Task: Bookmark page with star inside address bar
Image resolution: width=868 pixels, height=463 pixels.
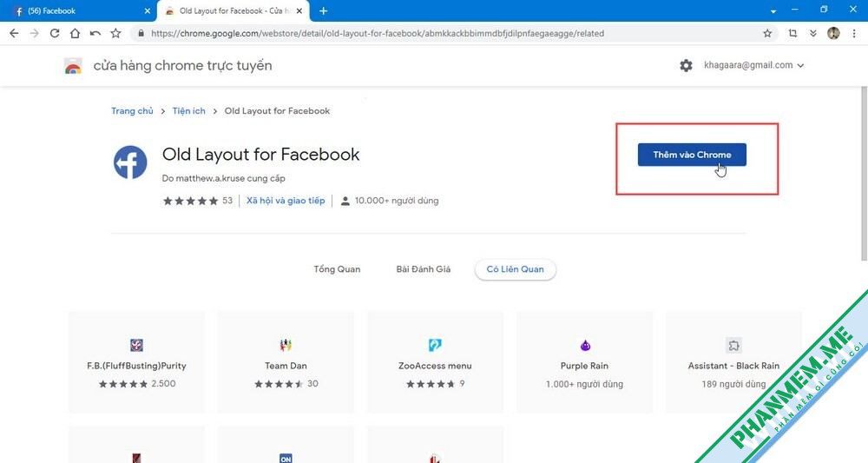Action: click(x=767, y=33)
